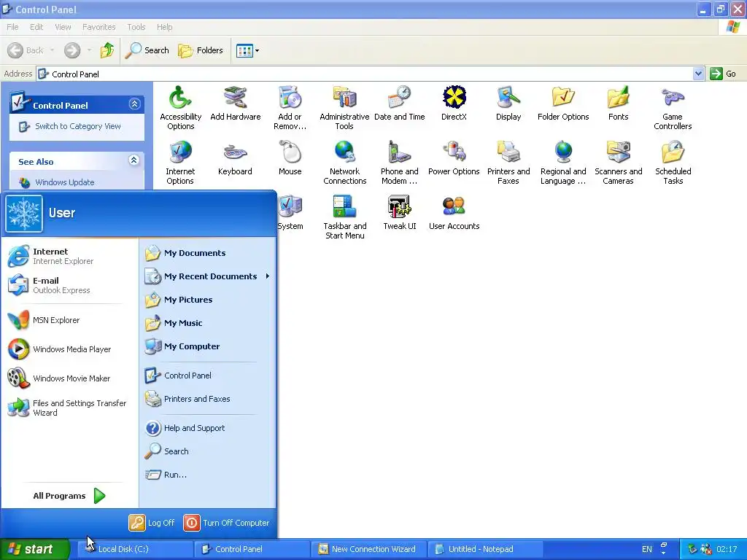Open Phone and Modem Options icon
The image size is (747, 560).
399,163
